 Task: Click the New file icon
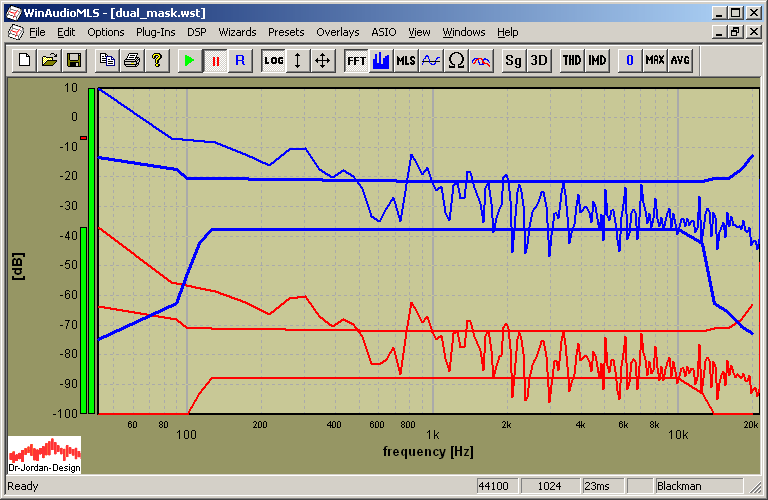click(25, 60)
